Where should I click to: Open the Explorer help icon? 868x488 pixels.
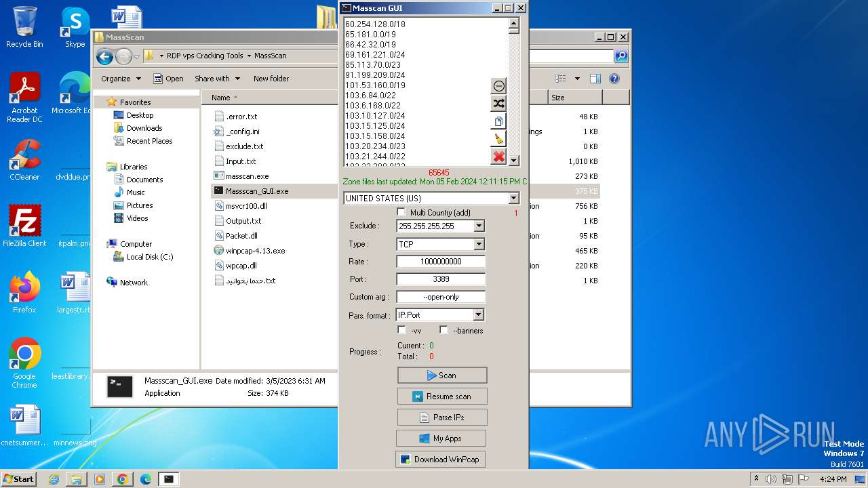[614, 79]
